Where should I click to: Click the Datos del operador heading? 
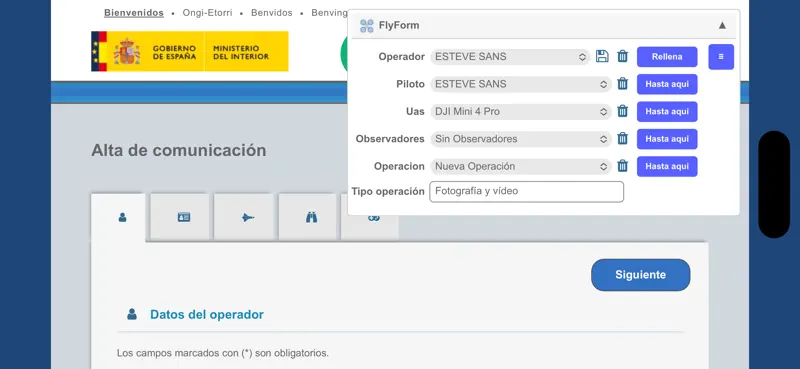[207, 314]
